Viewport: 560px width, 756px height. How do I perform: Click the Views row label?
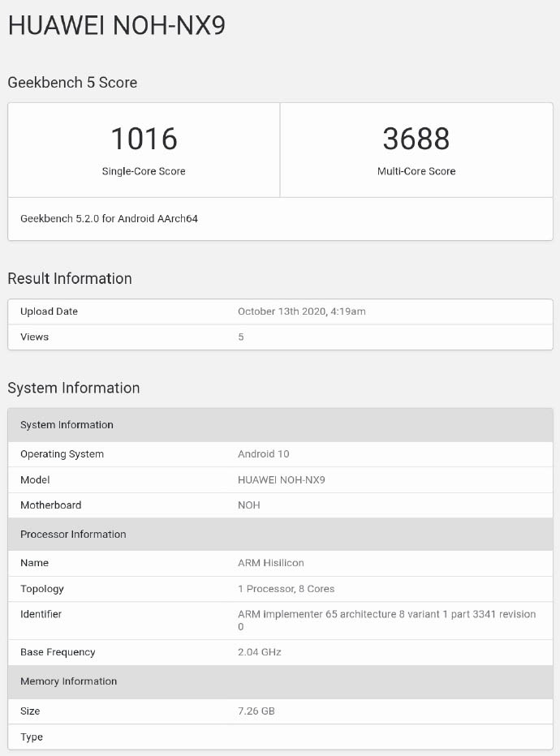click(34, 337)
